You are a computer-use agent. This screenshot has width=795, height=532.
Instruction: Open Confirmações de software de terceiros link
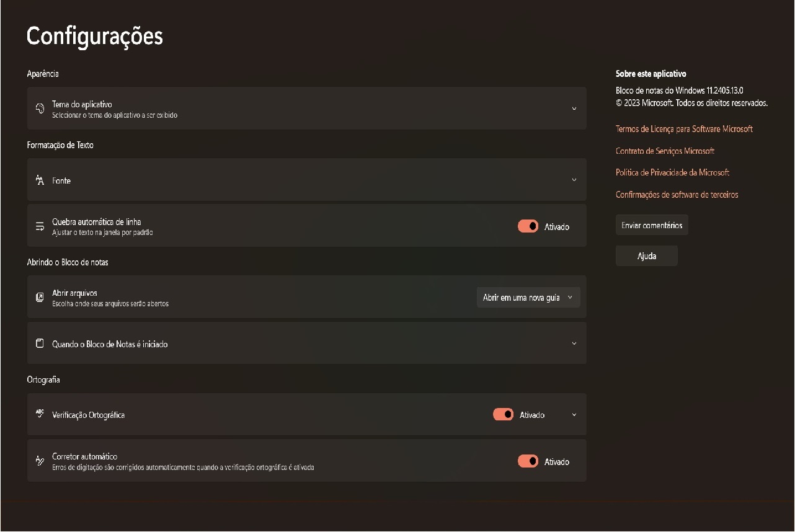(677, 195)
